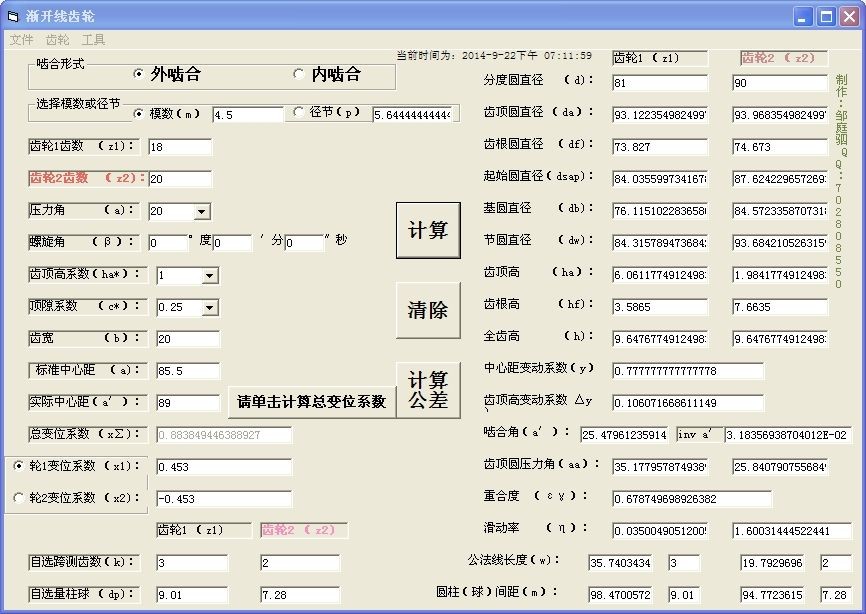This screenshot has width=866, height=614.
Task: Close the 渐开线齿轮 window
Action: point(849,17)
